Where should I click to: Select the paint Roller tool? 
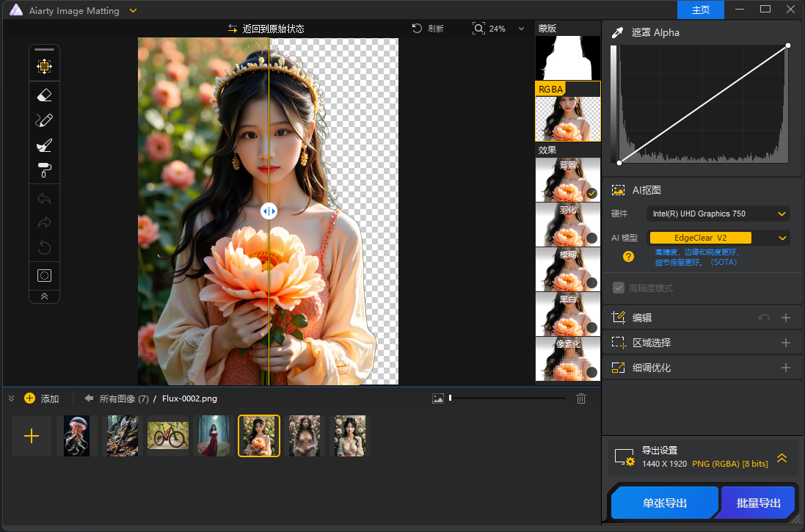[x=44, y=170]
